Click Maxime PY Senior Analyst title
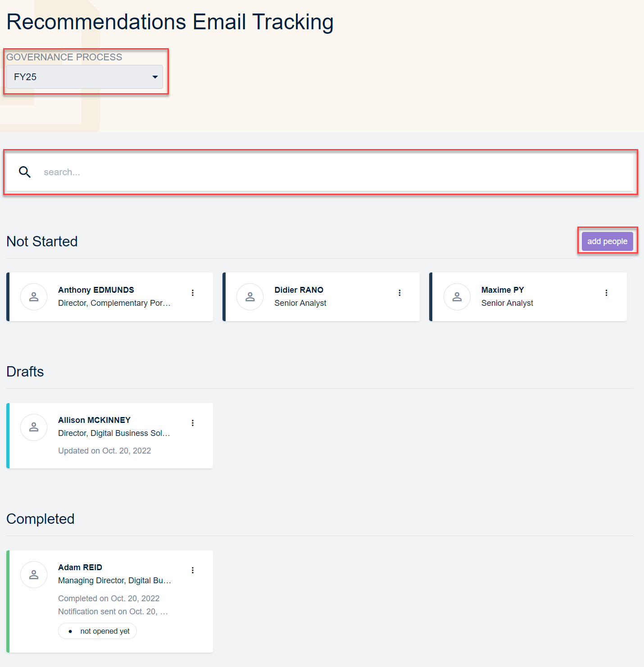The image size is (644, 667). [507, 303]
